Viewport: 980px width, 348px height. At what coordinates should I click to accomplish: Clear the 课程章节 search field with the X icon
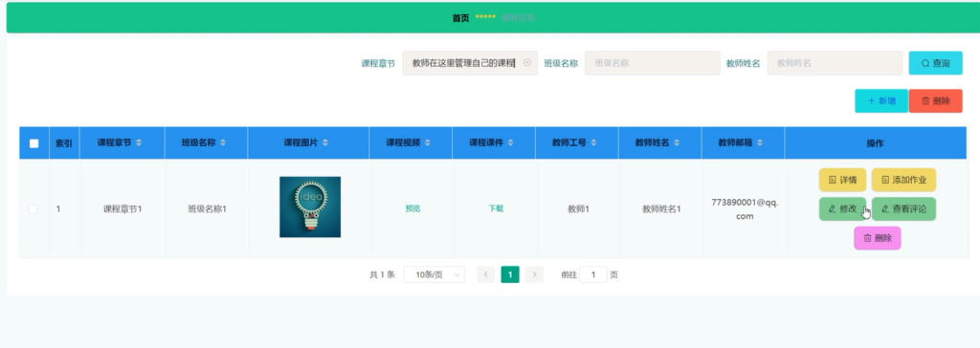(x=527, y=62)
